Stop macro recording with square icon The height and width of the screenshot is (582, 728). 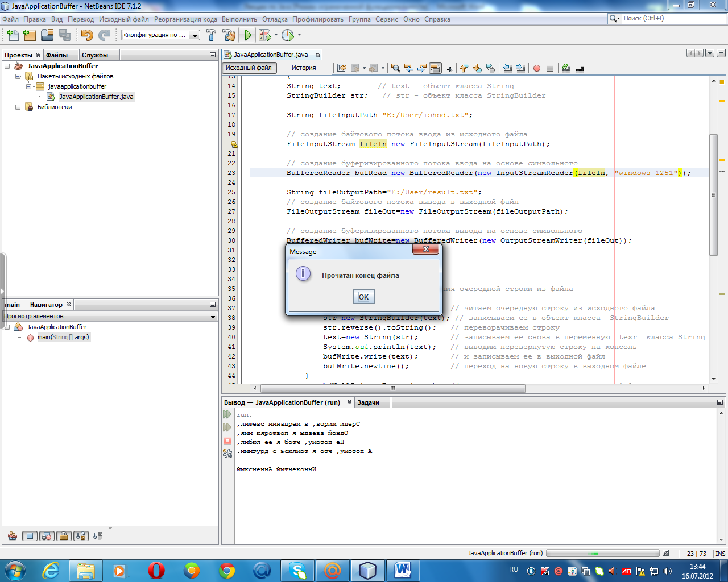[550, 68]
